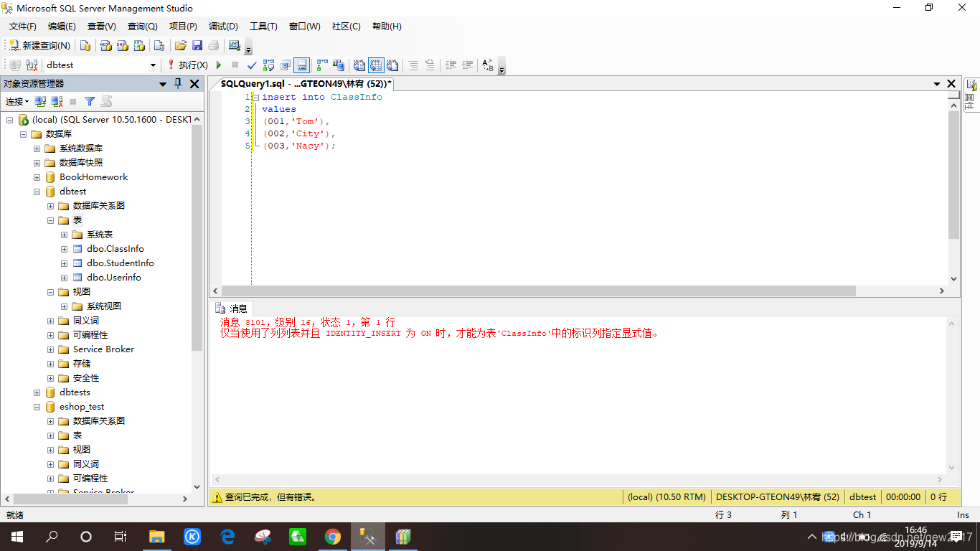The height and width of the screenshot is (551, 980).
Task: Select the Service Broker node under dbtest
Action: pos(103,349)
